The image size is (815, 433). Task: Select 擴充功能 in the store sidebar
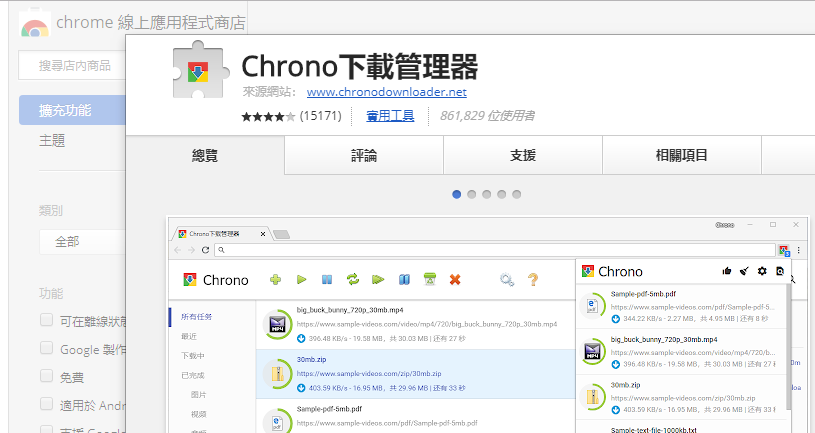[72, 110]
